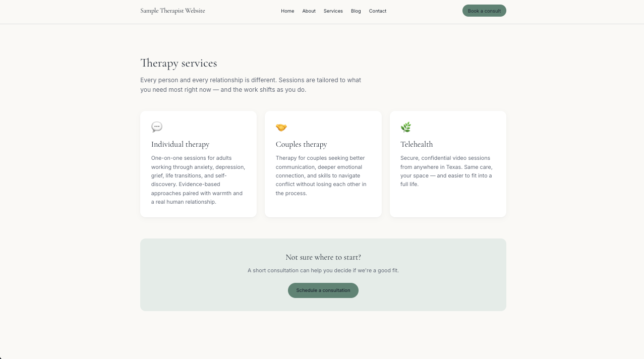The height and width of the screenshot is (359, 644).
Task: Click the 'A short consultation can help' text
Action: pyautogui.click(x=323, y=271)
